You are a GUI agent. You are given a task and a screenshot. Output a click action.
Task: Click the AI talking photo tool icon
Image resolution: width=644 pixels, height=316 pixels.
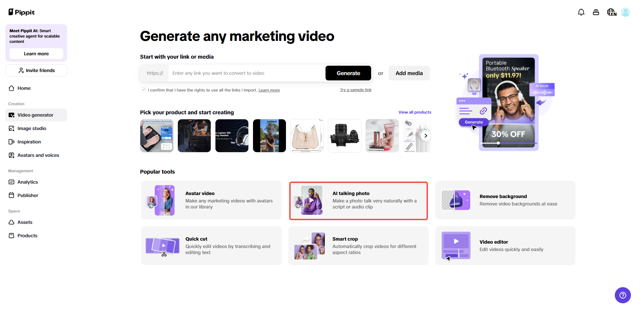(x=308, y=200)
